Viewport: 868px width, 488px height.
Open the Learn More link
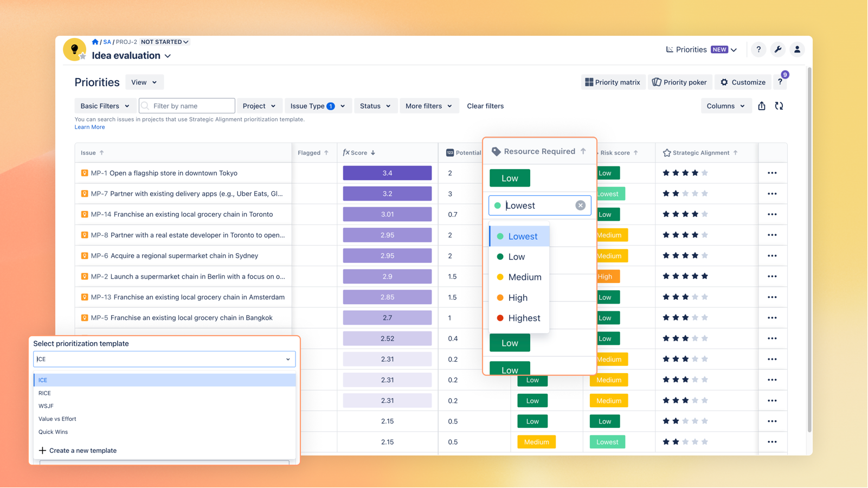[x=89, y=127]
